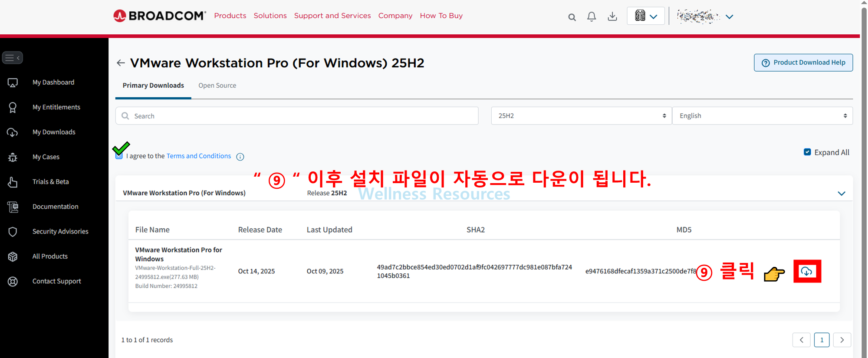Image resolution: width=868 pixels, height=358 pixels.
Task: Collapse the sidebar menu toggle
Action: [x=13, y=58]
